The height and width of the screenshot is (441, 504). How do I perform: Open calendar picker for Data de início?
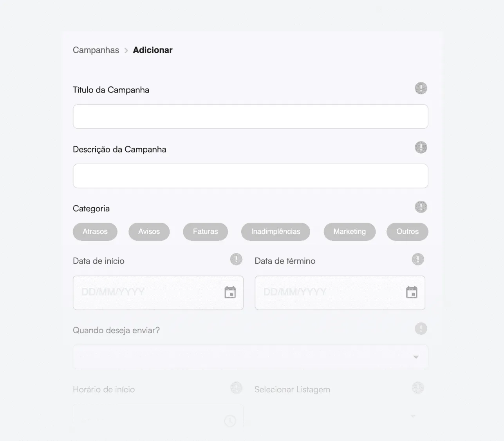[x=230, y=292]
